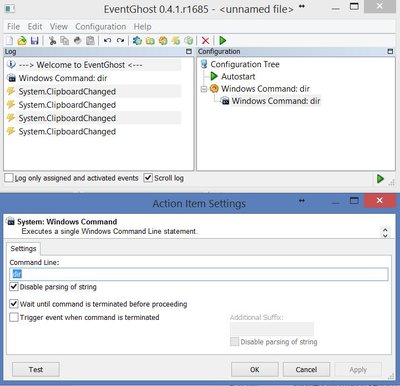400x386 pixels.
Task: Click the Cancel button
Action: (x=306, y=369)
